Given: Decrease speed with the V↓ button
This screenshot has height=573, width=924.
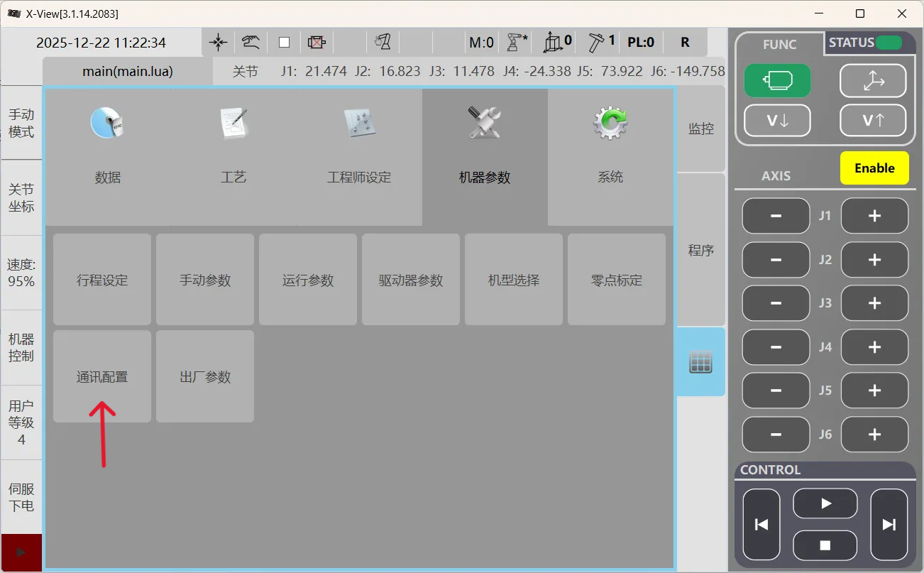Looking at the screenshot, I should tap(777, 121).
